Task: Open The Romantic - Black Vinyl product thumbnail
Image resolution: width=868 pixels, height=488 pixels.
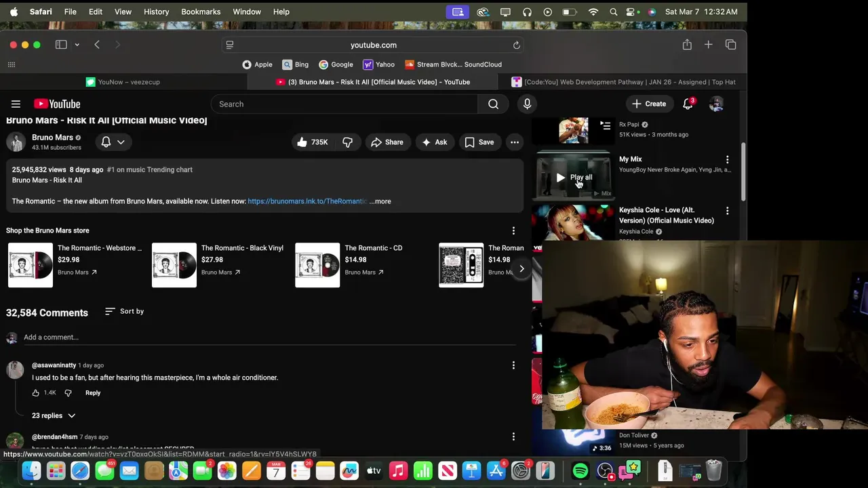Action: (x=174, y=265)
